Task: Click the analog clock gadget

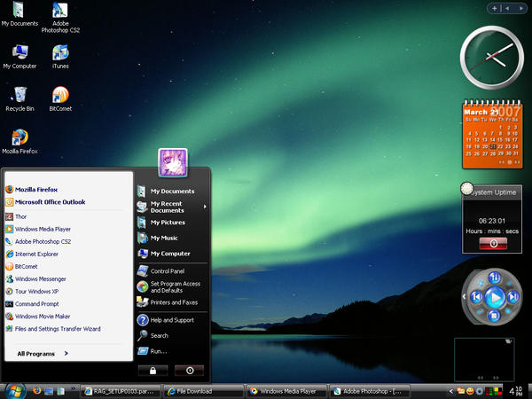Action: [492, 58]
